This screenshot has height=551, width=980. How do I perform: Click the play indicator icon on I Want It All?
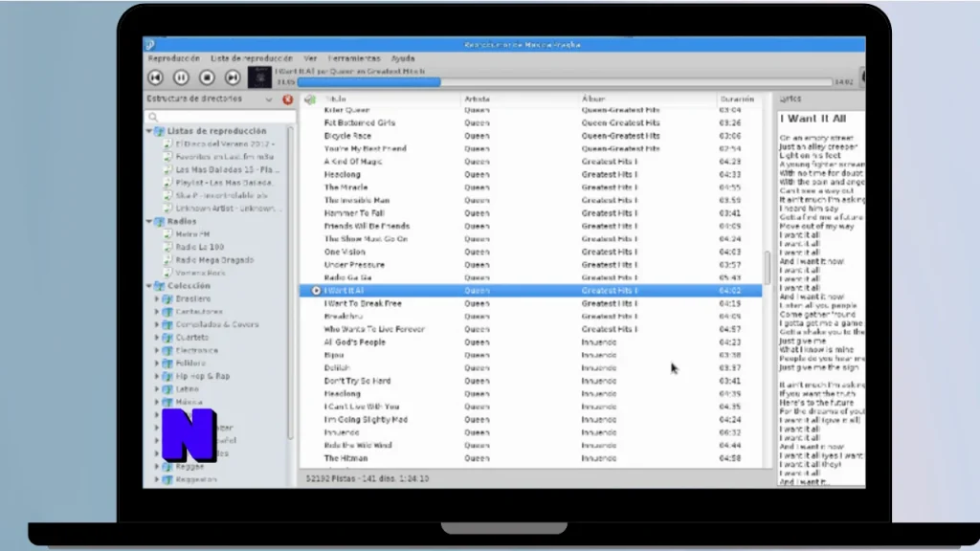point(316,291)
